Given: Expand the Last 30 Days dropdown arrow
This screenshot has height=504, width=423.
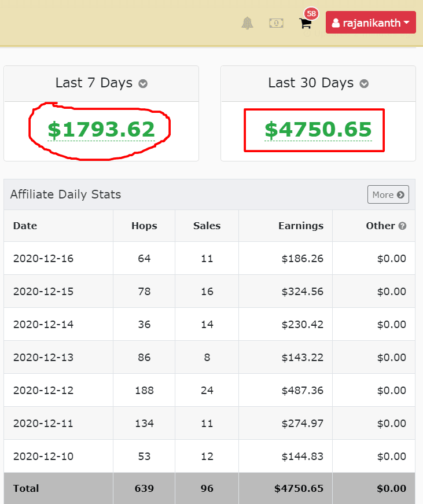Looking at the screenshot, I should click(x=364, y=84).
